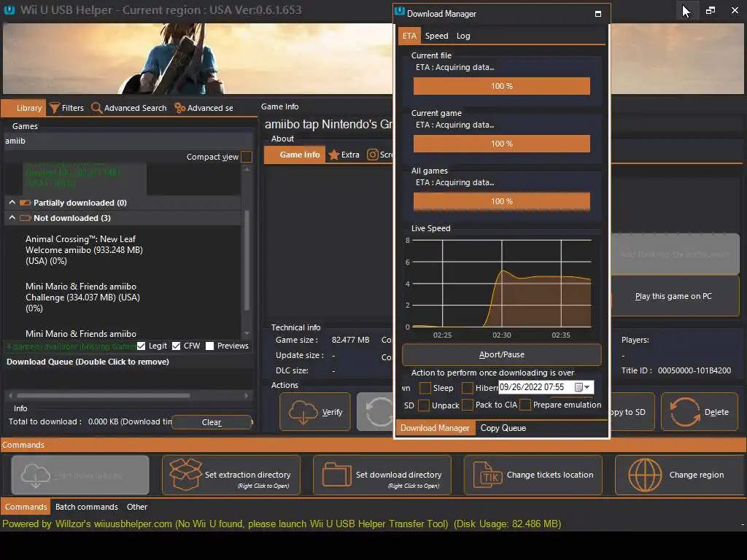Click the Current game progress bar
The height and width of the screenshot is (560, 747).
pyautogui.click(x=502, y=144)
